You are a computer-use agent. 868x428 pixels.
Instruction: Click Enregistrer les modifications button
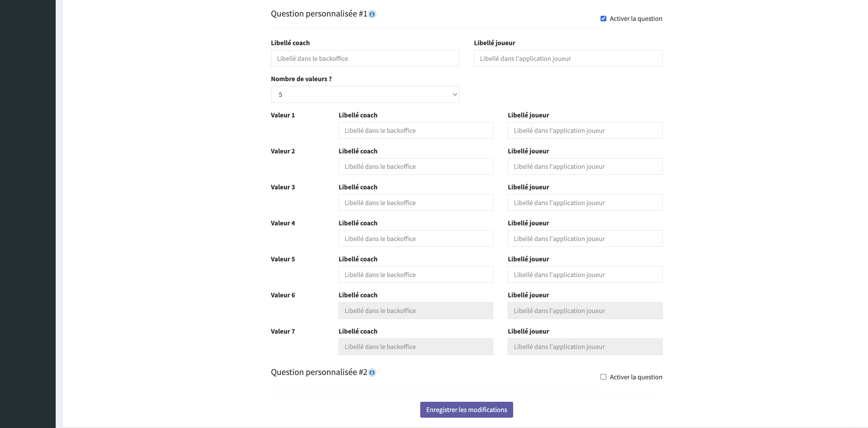click(466, 409)
